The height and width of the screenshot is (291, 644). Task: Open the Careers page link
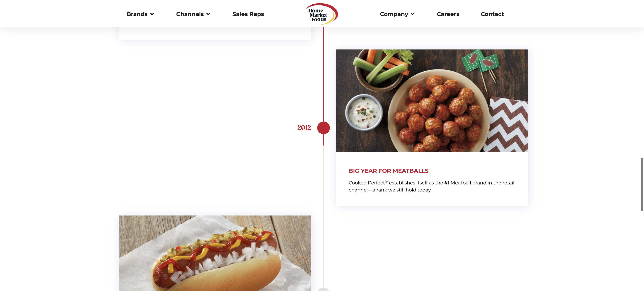[448, 14]
